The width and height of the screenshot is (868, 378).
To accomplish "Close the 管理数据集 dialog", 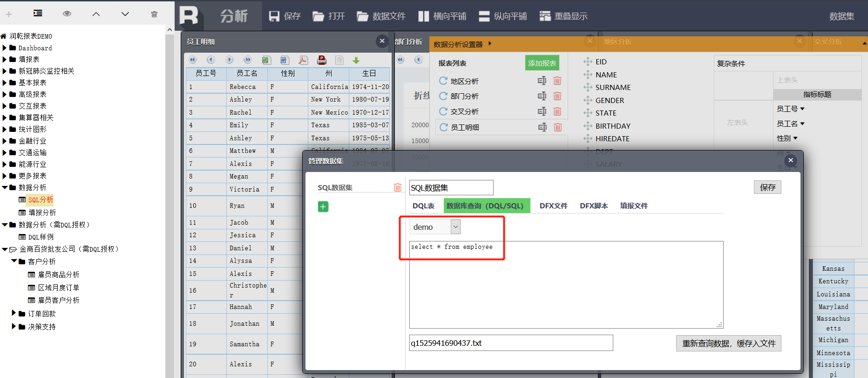I will click(x=790, y=160).
